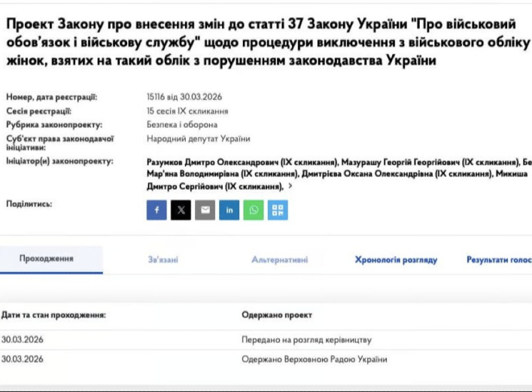Select the Одержано Верховною Радою України row
This screenshot has width=532, height=392.
coord(314,360)
